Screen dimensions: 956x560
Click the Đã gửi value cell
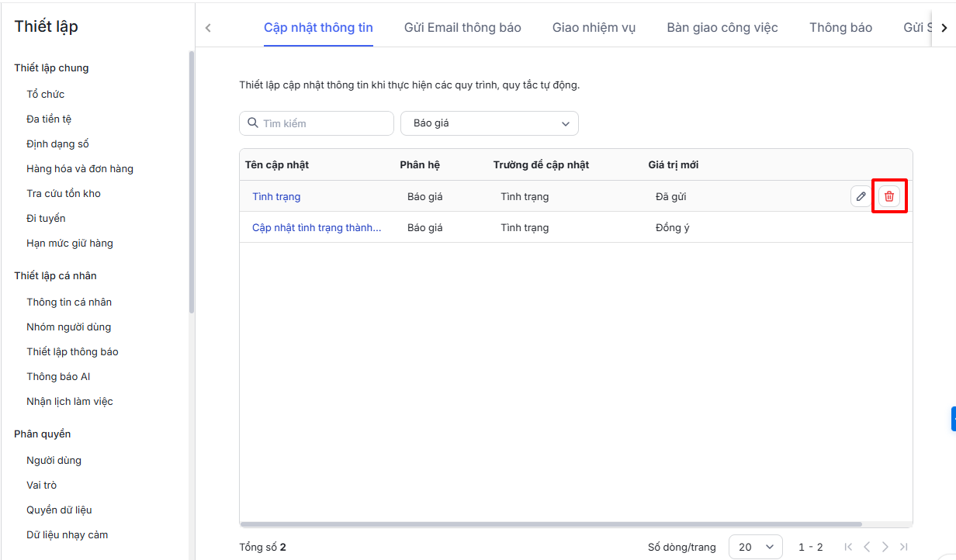click(x=670, y=197)
